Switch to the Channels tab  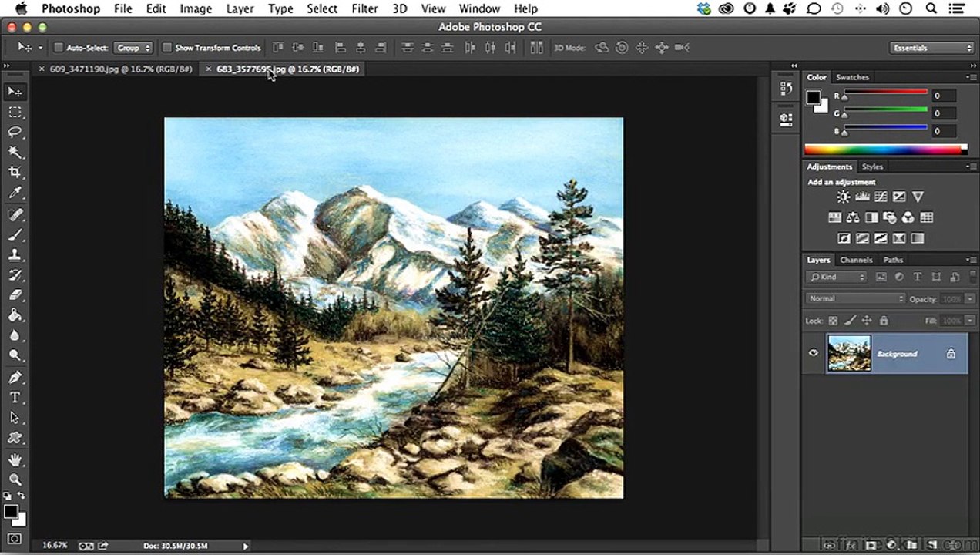(856, 260)
